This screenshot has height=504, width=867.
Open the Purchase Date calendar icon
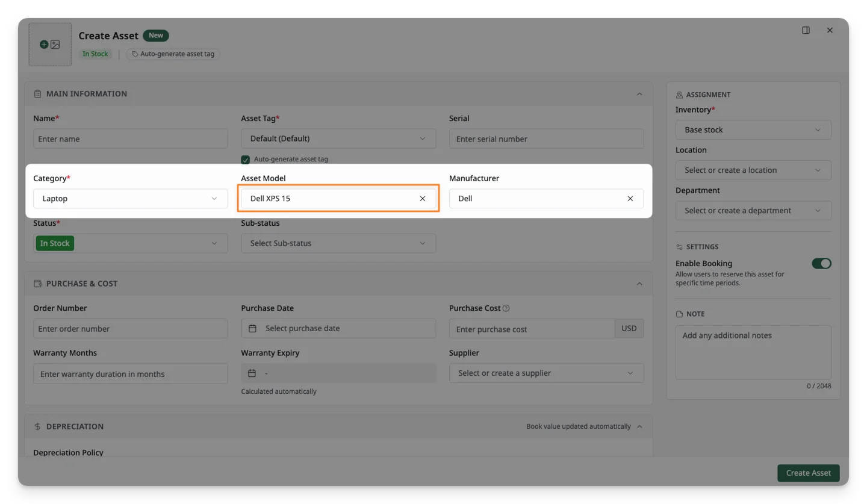252,329
